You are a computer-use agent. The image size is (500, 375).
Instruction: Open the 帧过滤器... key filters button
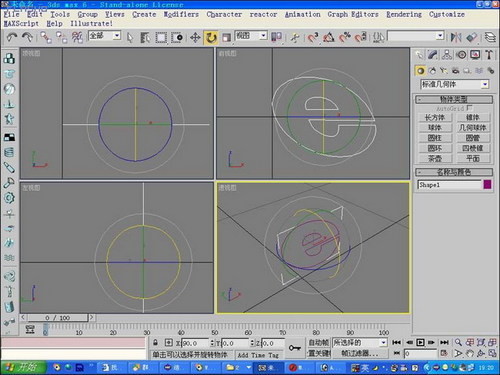point(359,353)
